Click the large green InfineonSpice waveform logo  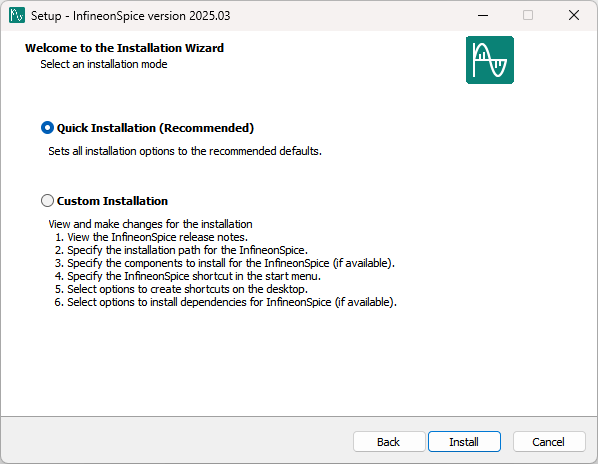[x=490, y=60]
